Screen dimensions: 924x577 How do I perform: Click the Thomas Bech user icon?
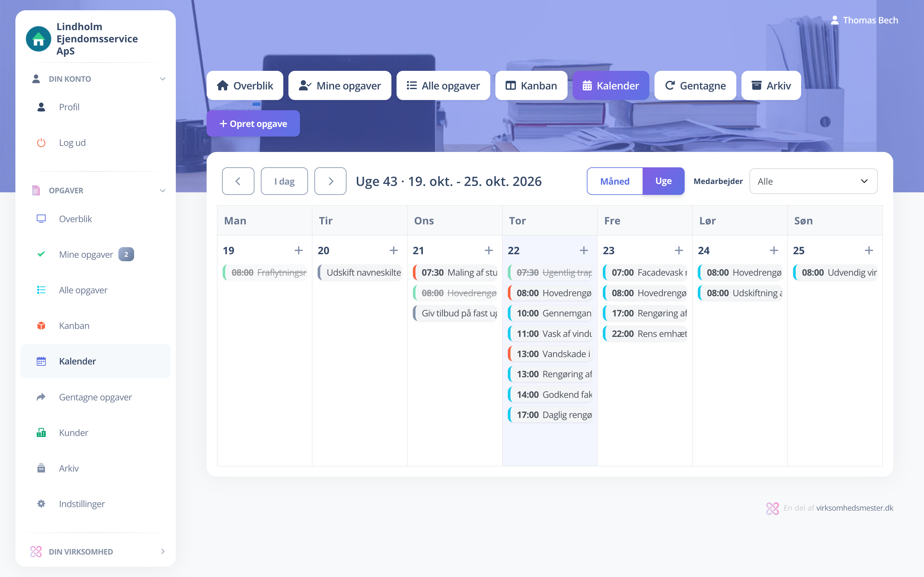(x=835, y=20)
